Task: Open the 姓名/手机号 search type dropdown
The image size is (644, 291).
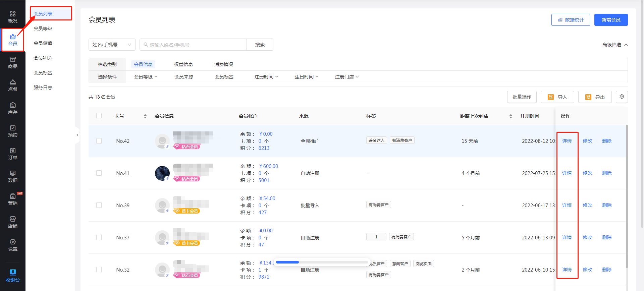Action: 112,45
